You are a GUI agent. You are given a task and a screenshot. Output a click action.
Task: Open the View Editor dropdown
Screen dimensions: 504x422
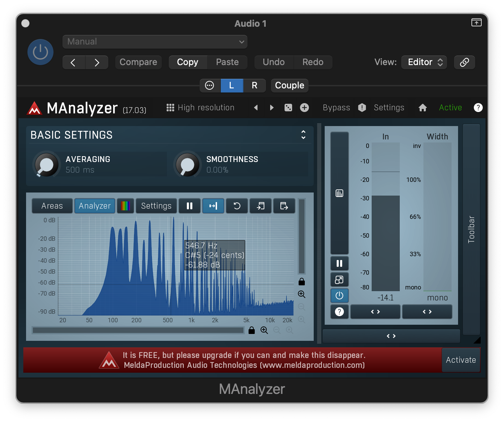[424, 62]
